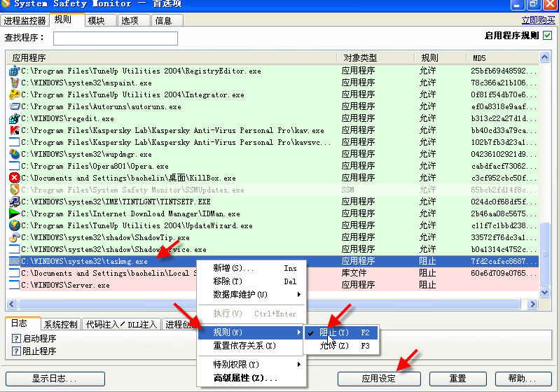Click the Server.exe row icon
Image resolution: width=559 pixels, height=392 pixels.
(14, 285)
